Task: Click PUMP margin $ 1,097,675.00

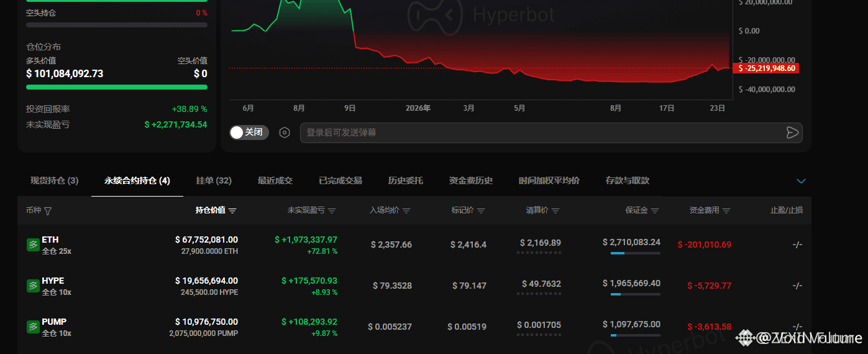Action: [x=631, y=324]
